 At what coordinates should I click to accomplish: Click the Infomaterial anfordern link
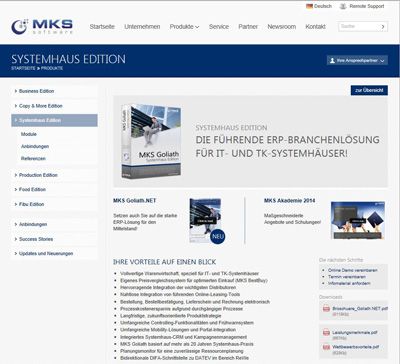tap(349, 283)
